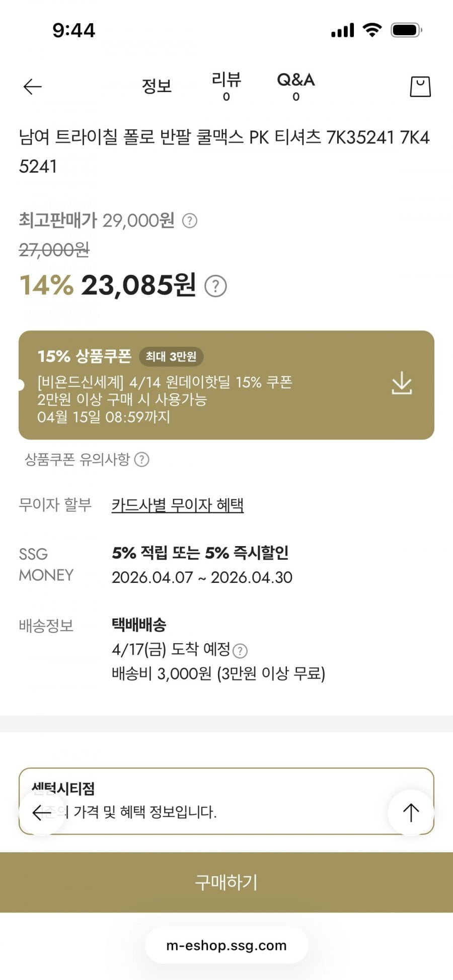Open the shopping bag cart
Image resolution: width=453 pixels, height=980 pixels.
coord(420,87)
